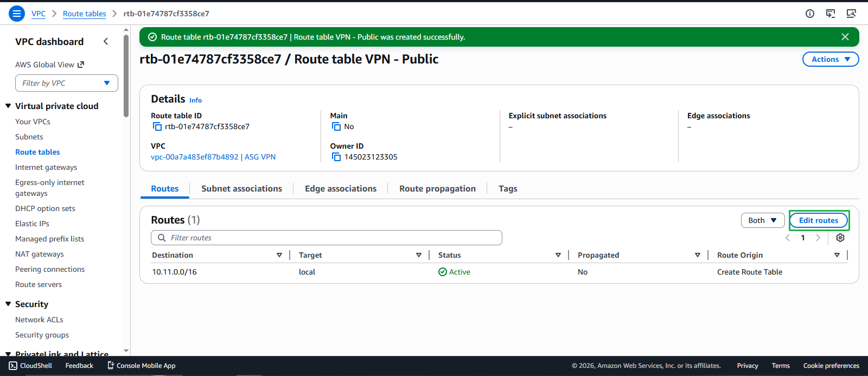Open Security groups in sidebar
Screen dimensions: 868x376
tap(42, 335)
